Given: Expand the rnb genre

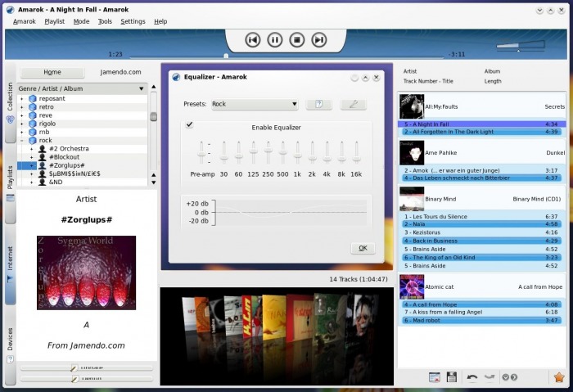Looking at the screenshot, I should click(x=22, y=133).
